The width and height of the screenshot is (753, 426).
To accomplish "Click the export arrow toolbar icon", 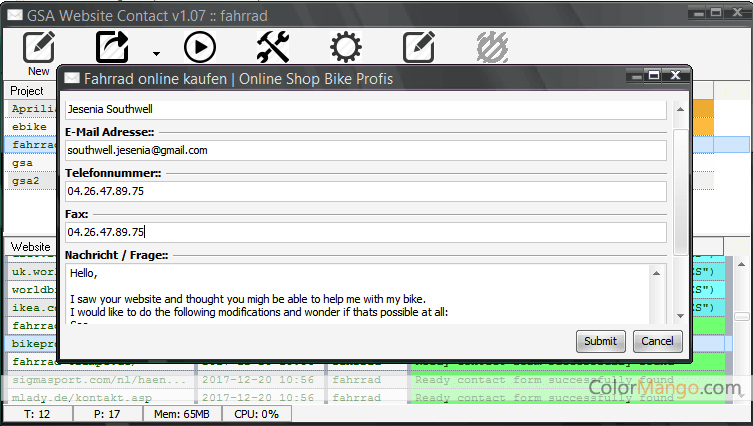I will click(113, 47).
